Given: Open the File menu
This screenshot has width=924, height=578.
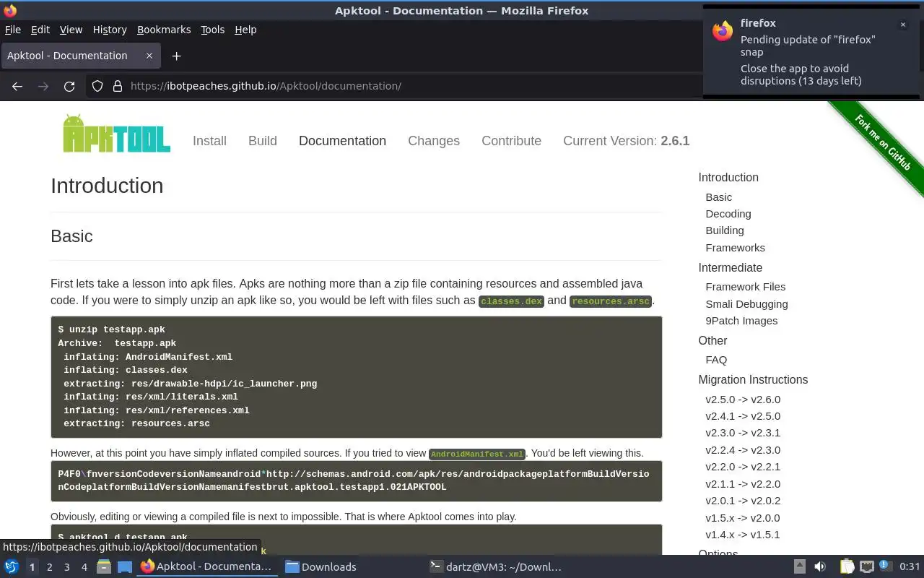Looking at the screenshot, I should (x=13, y=30).
